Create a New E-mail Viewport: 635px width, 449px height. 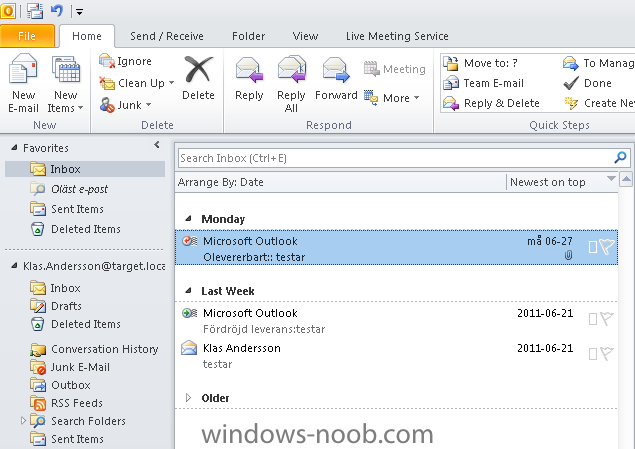[x=23, y=84]
